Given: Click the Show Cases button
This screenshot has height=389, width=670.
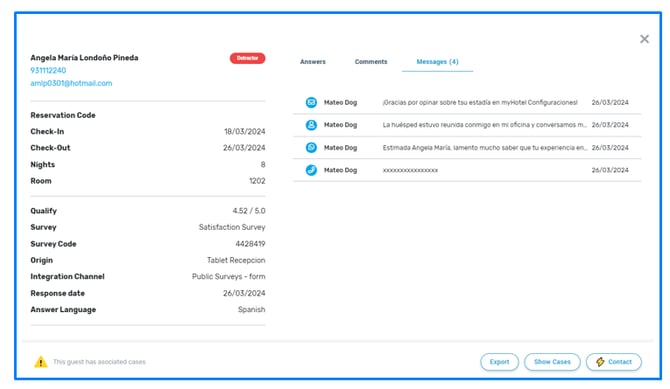Looking at the screenshot, I should (x=552, y=362).
